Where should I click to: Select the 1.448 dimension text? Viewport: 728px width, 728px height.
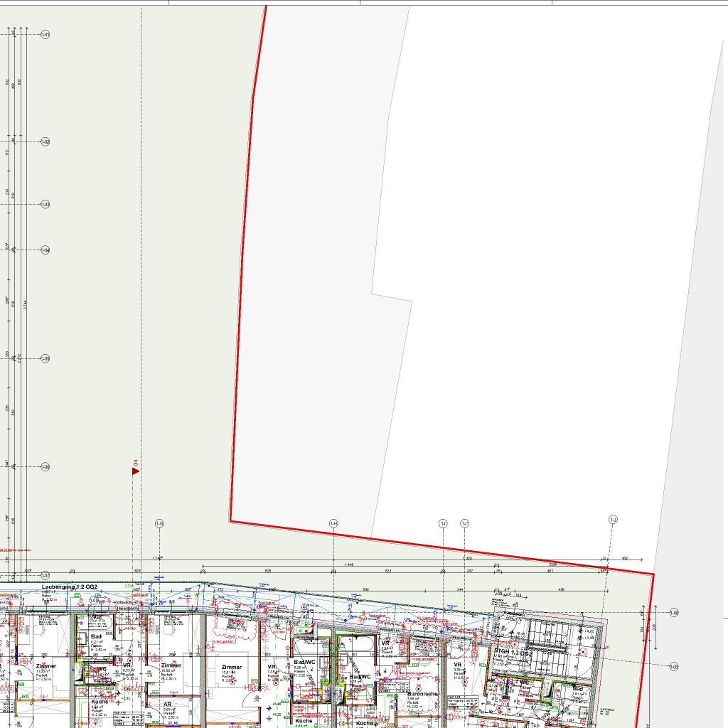point(349,564)
